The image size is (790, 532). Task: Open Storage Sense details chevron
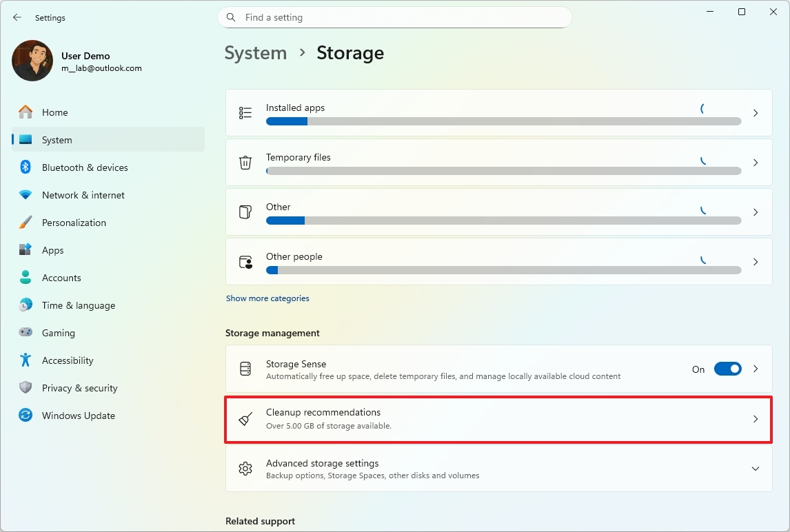click(x=756, y=369)
